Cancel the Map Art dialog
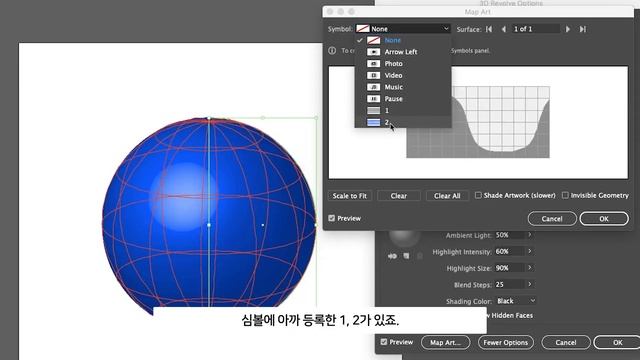 point(552,219)
